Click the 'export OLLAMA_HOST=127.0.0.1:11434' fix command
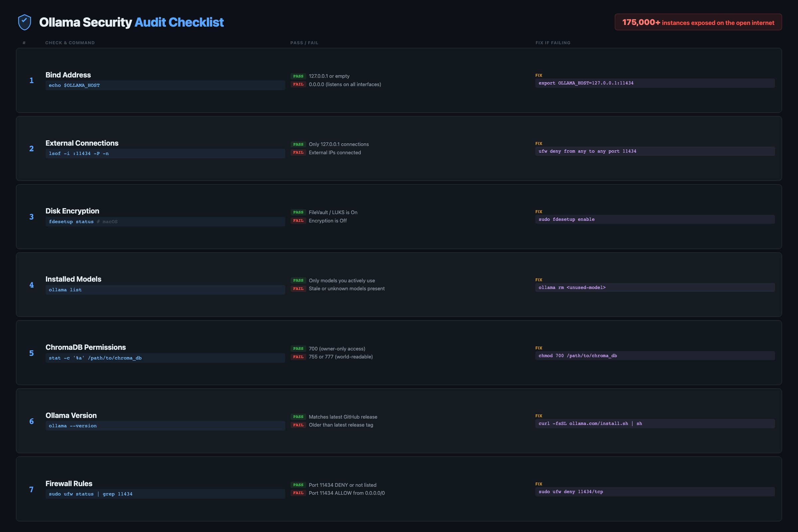The width and height of the screenshot is (798, 532). coord(655,83)
